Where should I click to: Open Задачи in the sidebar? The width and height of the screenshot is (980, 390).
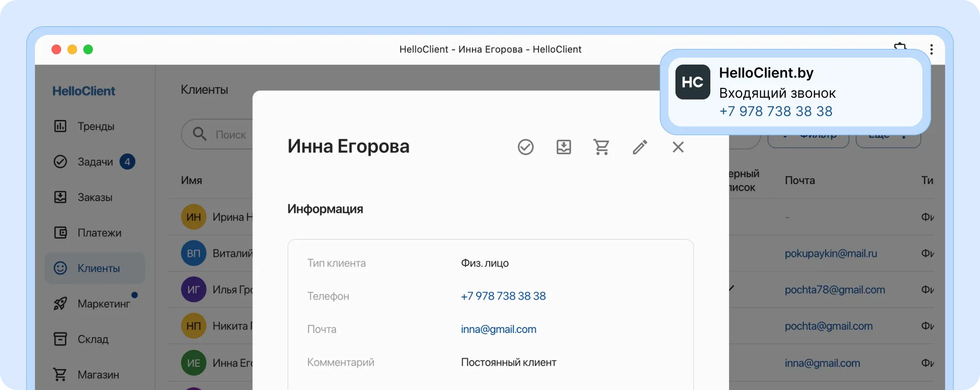click(95, 162)
